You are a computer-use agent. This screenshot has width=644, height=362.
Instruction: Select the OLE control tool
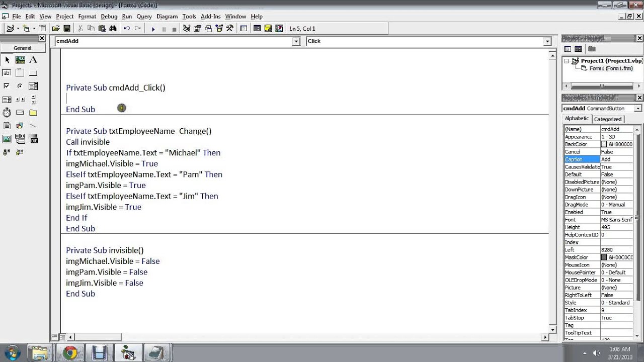33,139
